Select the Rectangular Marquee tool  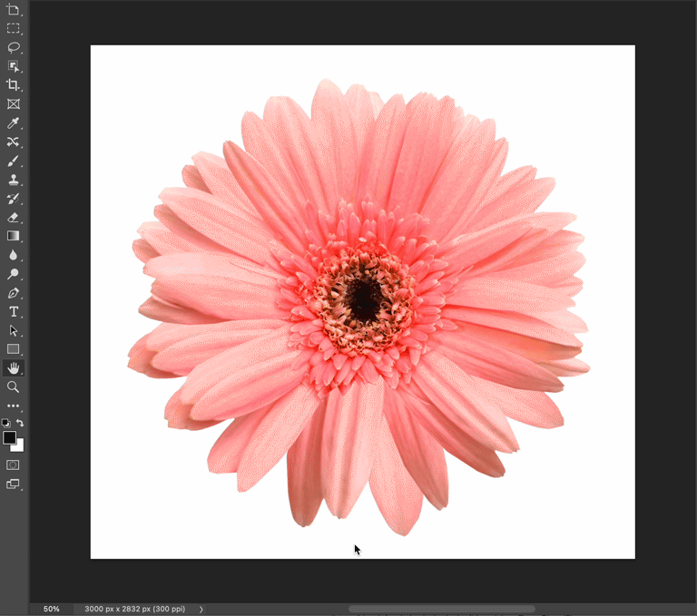pos(14,28)
